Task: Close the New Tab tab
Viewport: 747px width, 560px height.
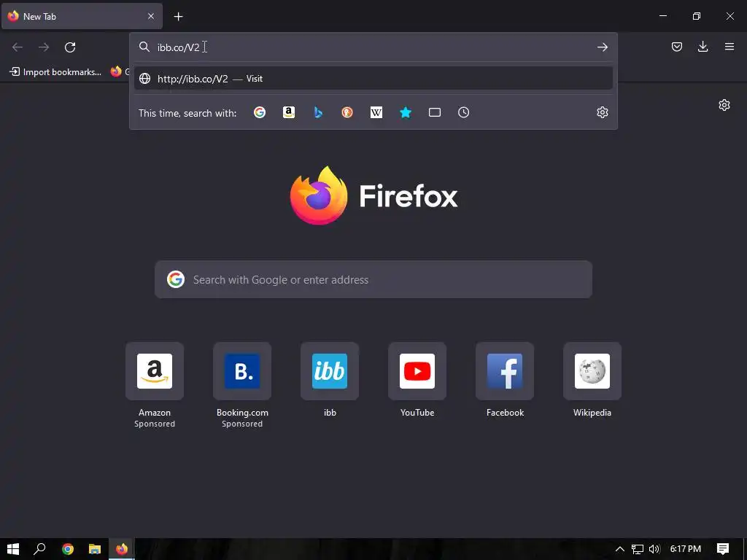Action: tap(150, 16)
